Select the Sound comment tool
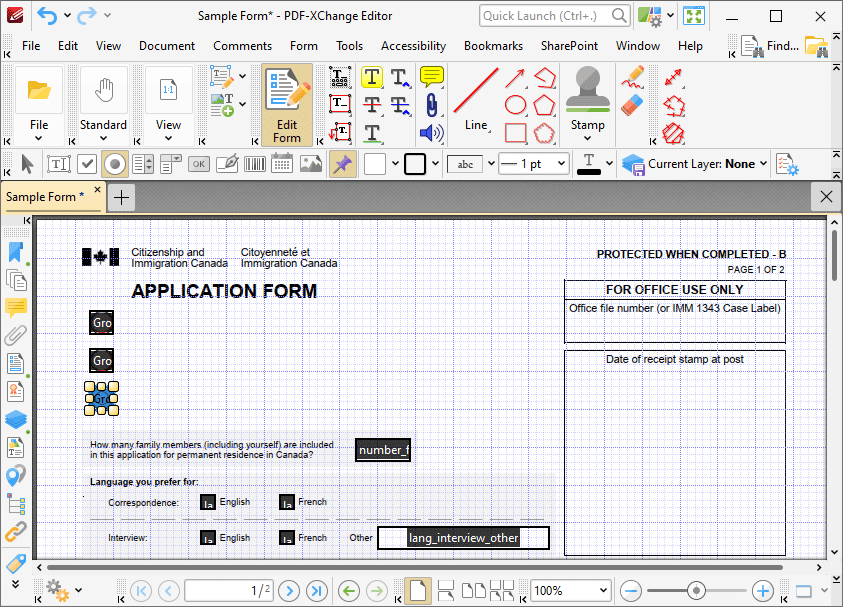This screenshot has width=843, height=607. (x=431, y=133)
